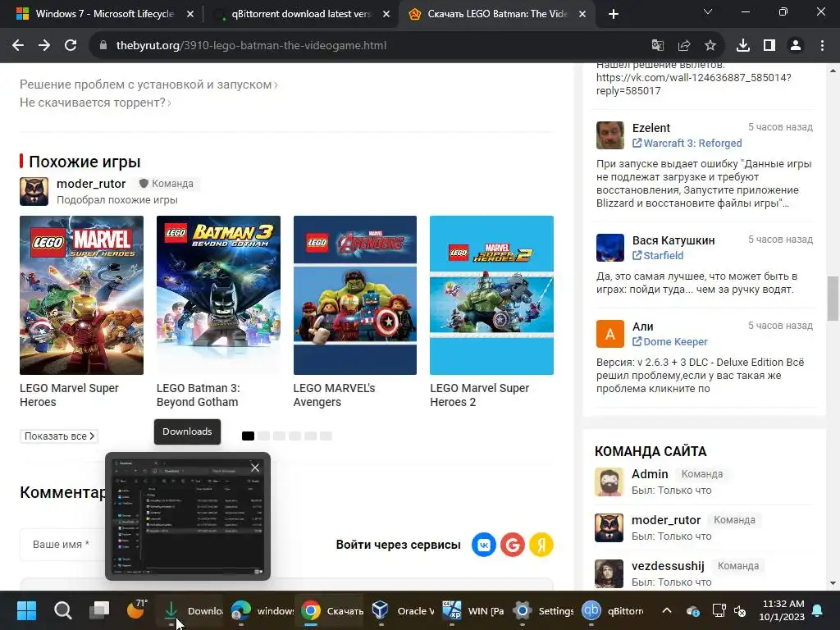The image size is (840, 630).
Task: Open Warcraft 3: Reforged link
Action: click(687, 143)
